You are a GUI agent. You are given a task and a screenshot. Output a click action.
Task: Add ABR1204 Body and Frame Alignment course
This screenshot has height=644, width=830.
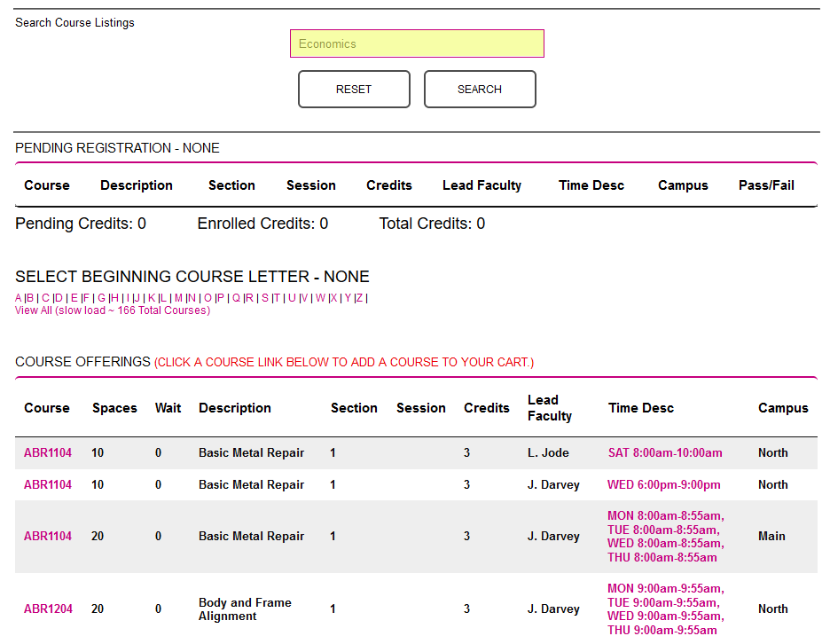pos(47,609)
